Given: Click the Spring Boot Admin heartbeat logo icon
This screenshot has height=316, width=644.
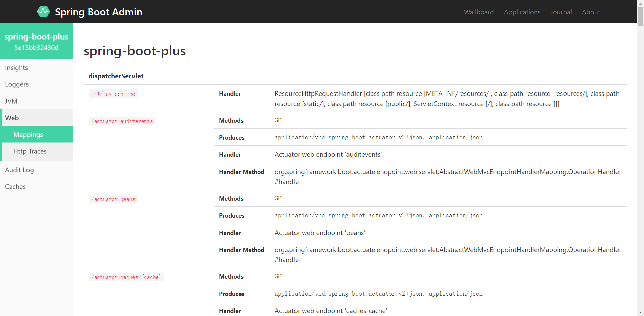Looking at the screenshot, I should (x=43, y=12).
